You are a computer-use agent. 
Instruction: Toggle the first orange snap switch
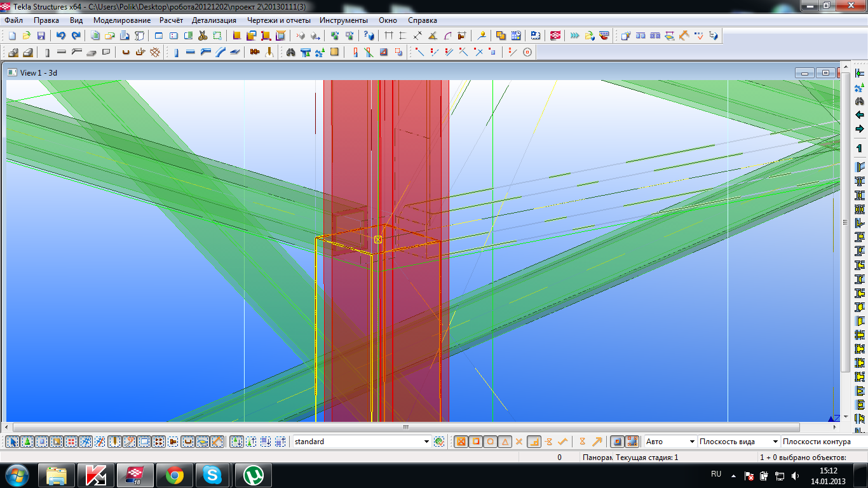[x=461, y=442]
